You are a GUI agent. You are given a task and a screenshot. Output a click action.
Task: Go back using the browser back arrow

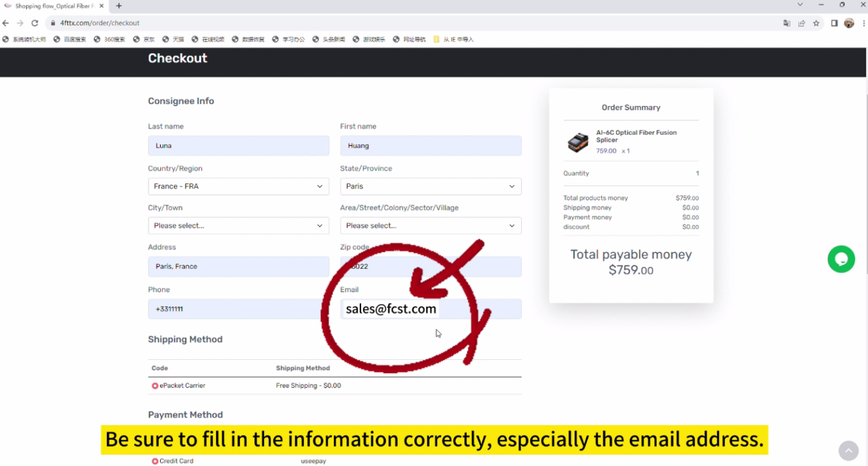coord(6,23)
